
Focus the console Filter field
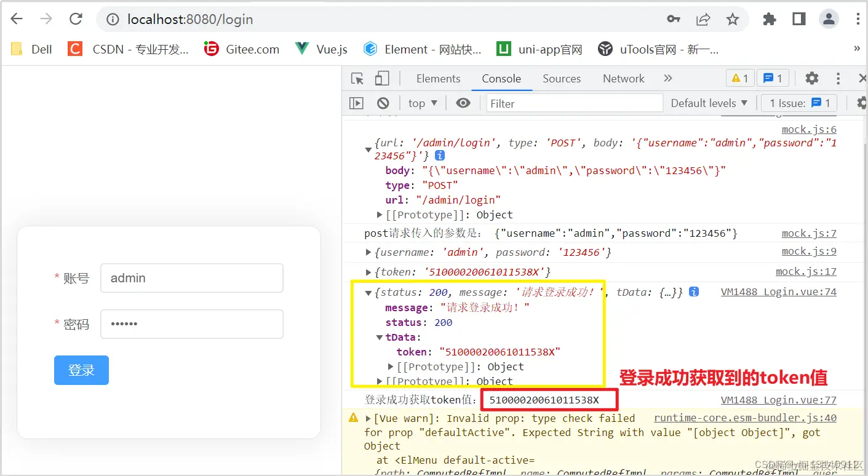(575, 103)
